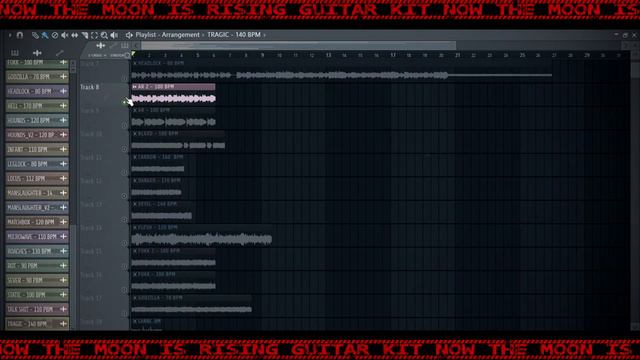Select FORK - 100 BPM in picker
Viewport: 640px width, 360px height.
(x=37, y=63)
